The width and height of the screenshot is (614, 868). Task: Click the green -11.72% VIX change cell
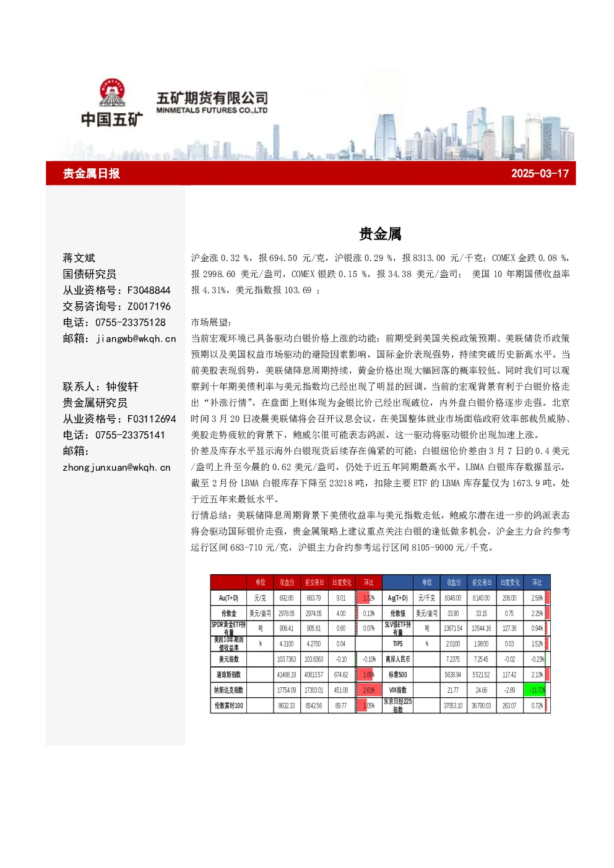coord(536,690)
